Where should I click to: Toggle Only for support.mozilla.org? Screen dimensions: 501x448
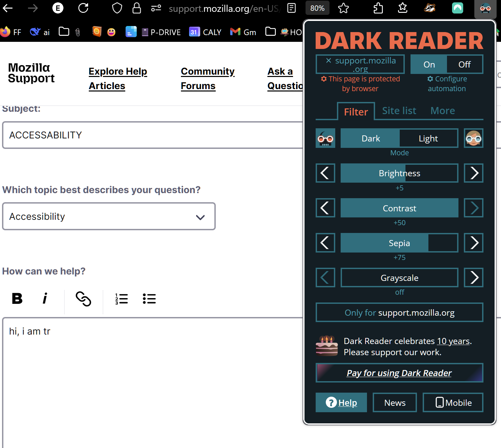coord(399,313)
